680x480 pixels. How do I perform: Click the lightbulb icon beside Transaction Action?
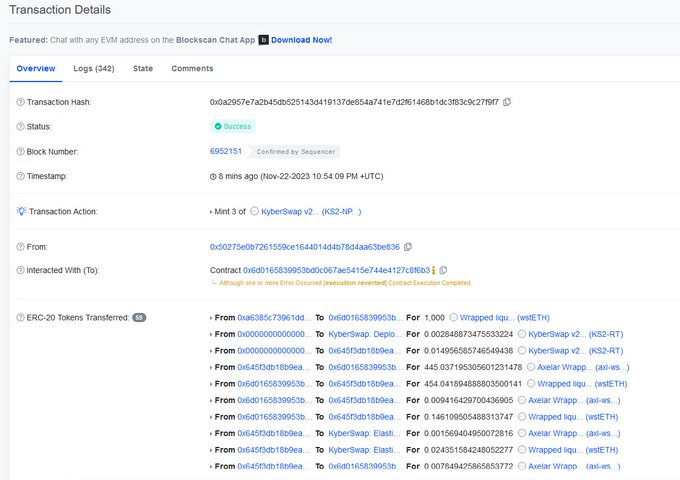pyautogui.click(x=21, y=211)
